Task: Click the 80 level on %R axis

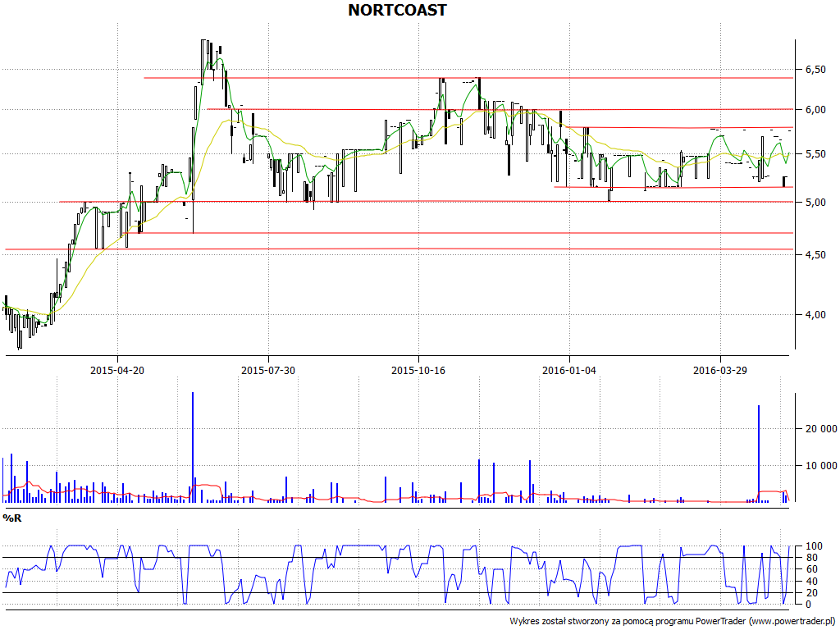Action: 812,558
